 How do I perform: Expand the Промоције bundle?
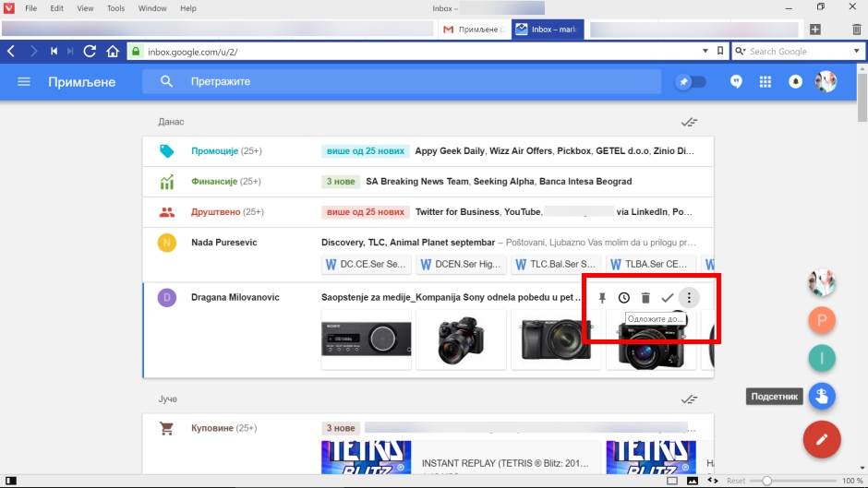pos(214,150)
